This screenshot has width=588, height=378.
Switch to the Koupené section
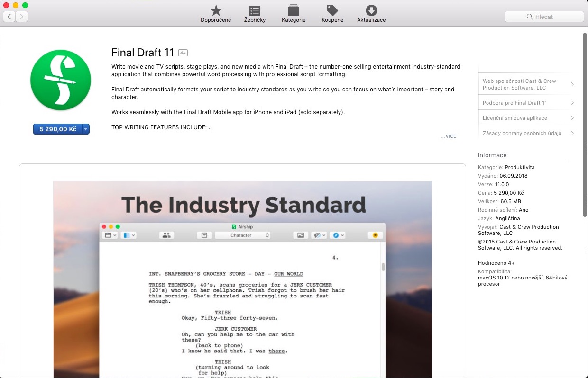click(332, 13)
